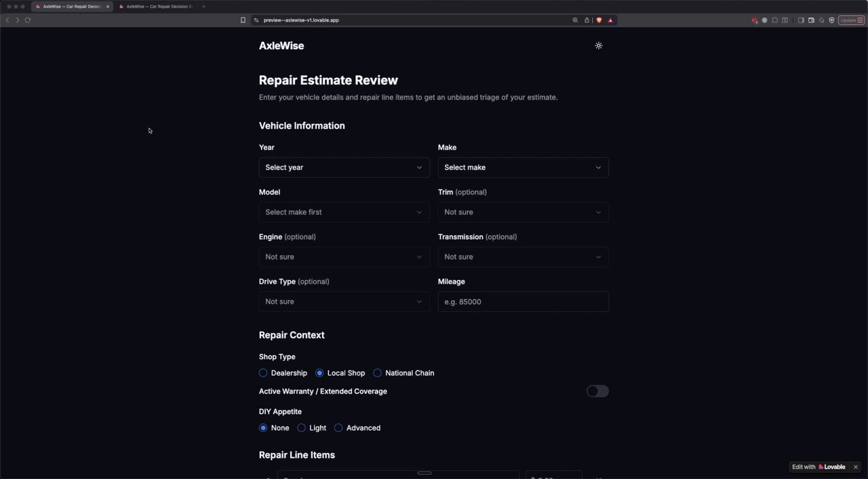868x479 pixels.
Task: Click the Repair Estimate Review title
Action: 328,80
